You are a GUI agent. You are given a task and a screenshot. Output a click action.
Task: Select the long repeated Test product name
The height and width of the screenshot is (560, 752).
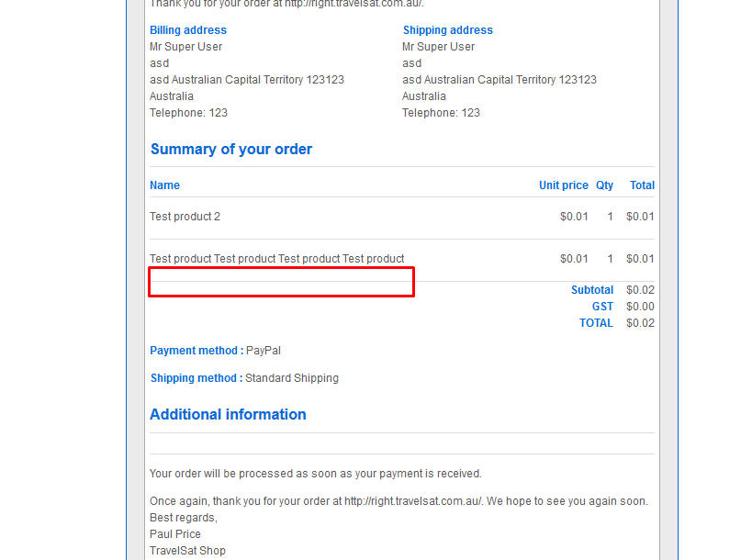pyautogui.click(x=276, y=259)
